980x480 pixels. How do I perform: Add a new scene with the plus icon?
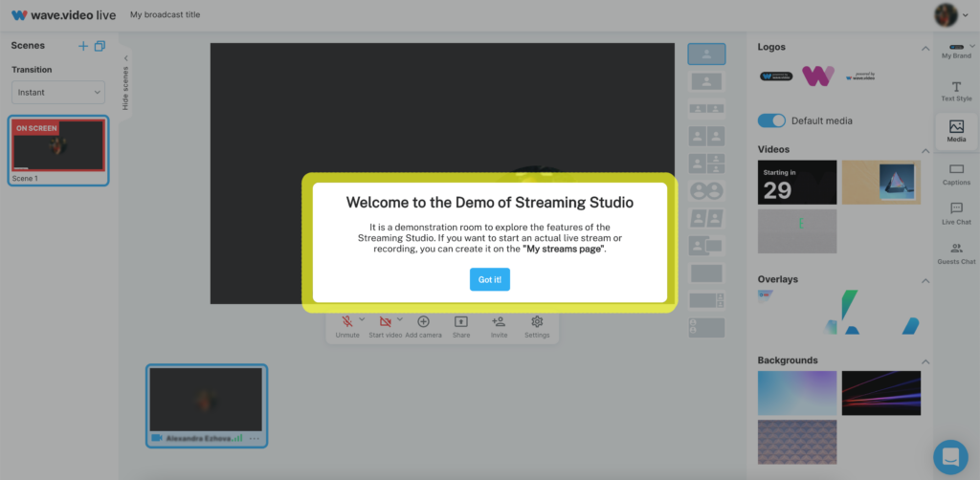click(83, 46)
